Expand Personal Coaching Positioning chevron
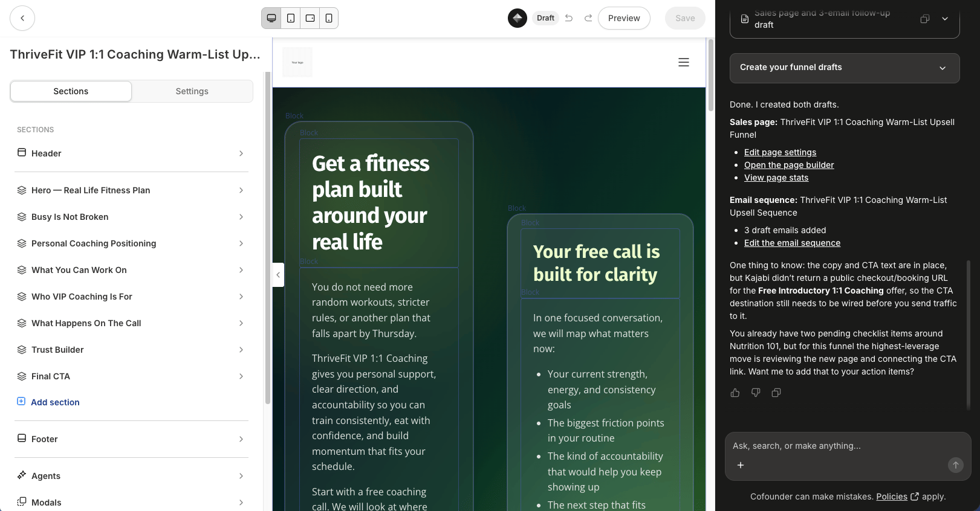This screenshot has width=980, height=511. point(241,243)
